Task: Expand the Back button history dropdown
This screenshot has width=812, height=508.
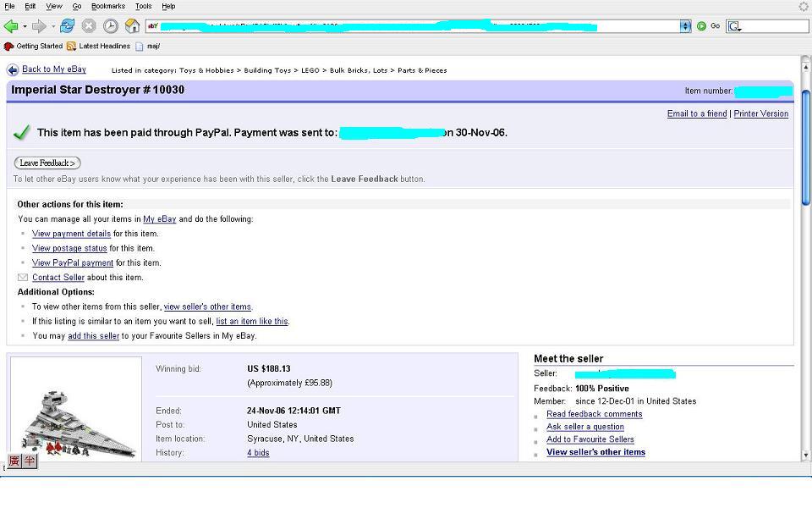Action: [24, 25]
